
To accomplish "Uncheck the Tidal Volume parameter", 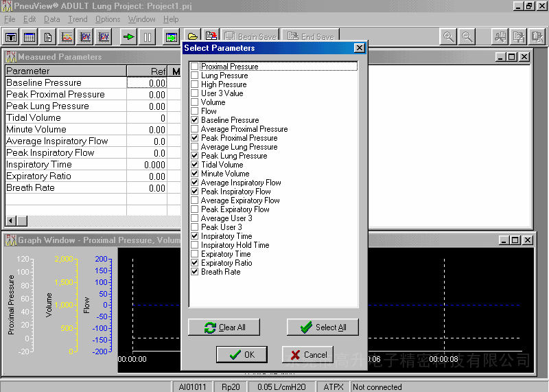I will pos(195,165).
